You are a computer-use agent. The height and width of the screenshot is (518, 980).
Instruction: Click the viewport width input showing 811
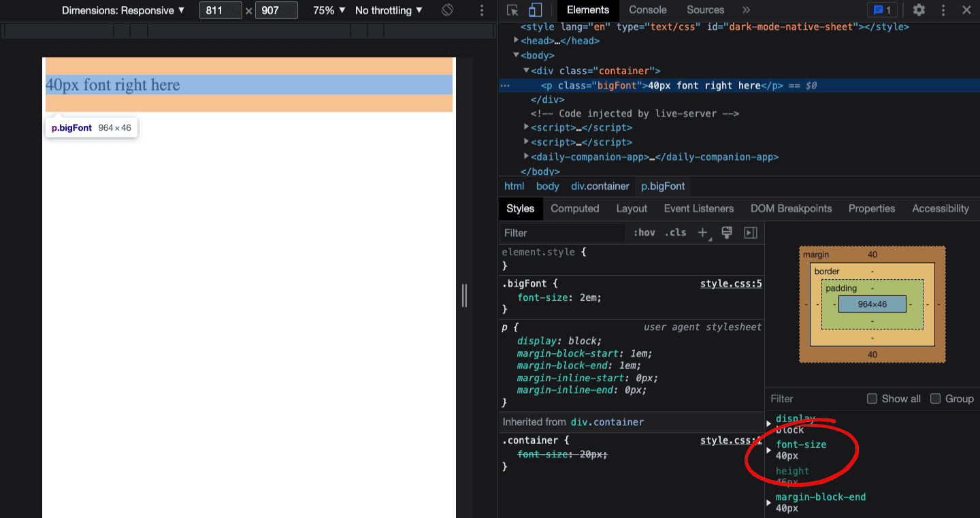[x=220, y=10]
